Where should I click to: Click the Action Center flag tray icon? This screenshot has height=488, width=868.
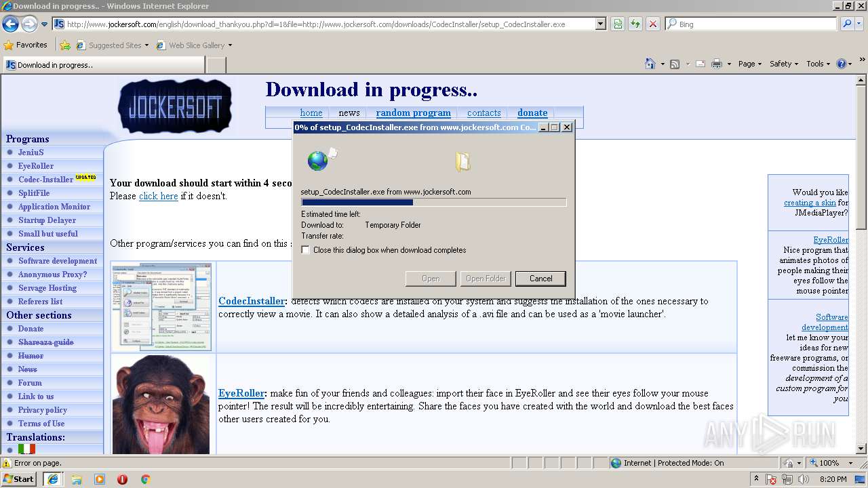[771, 479]
